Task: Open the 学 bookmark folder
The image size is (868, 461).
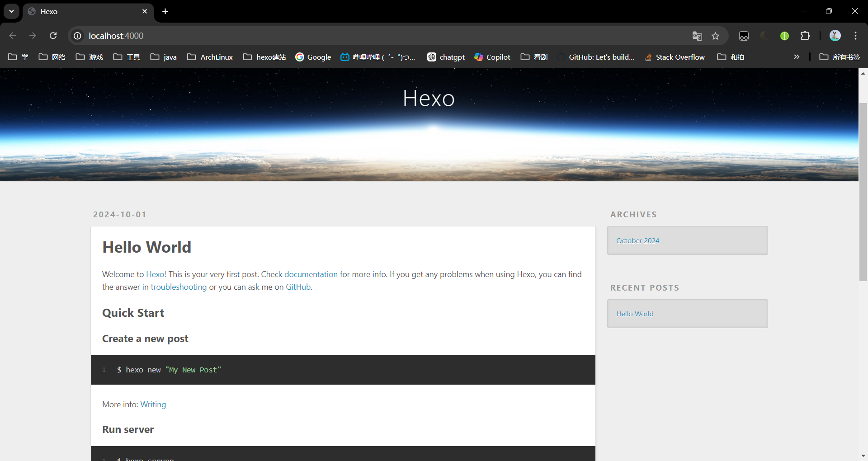Action: coord(19,57)
